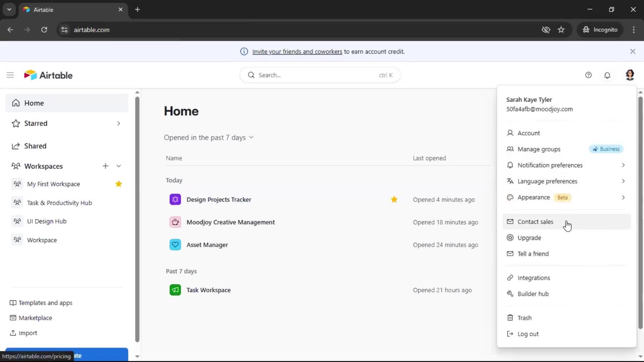
Task: Open the notifications bell icon
Action: click(607, 75)
